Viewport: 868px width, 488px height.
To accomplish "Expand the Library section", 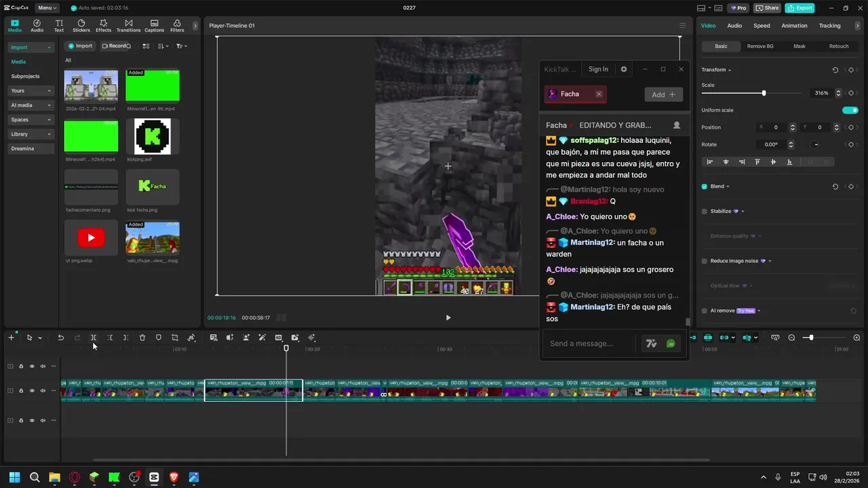I will click(x=31, y=134).
